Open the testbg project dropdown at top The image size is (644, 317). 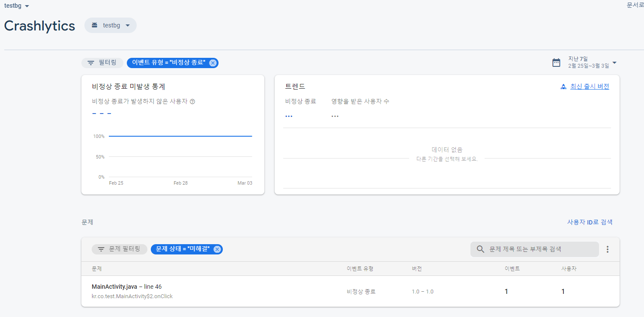[x=17, y=6]
